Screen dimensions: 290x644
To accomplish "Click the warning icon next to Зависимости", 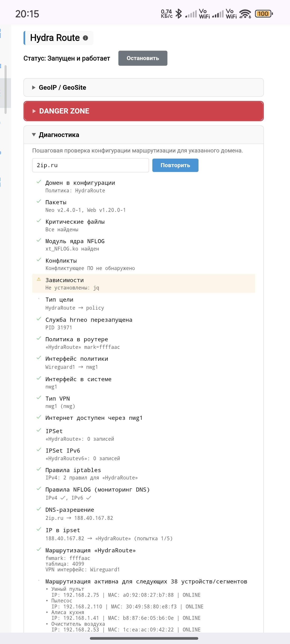I will coord(39,279).
